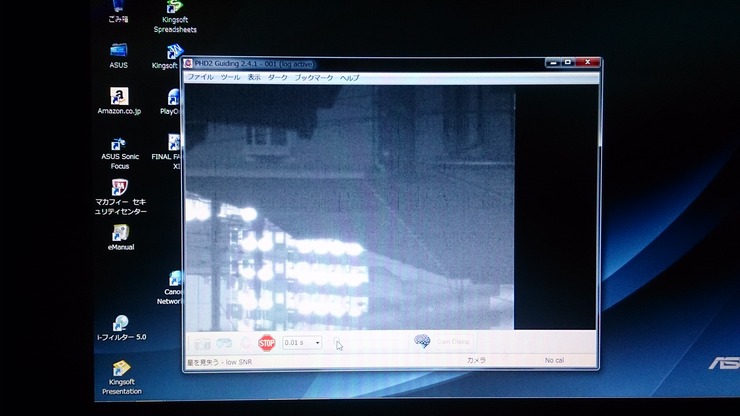Close the PHD2 Guiding window
This screenshot has height=416, width=740.
[x=588, y=62]
